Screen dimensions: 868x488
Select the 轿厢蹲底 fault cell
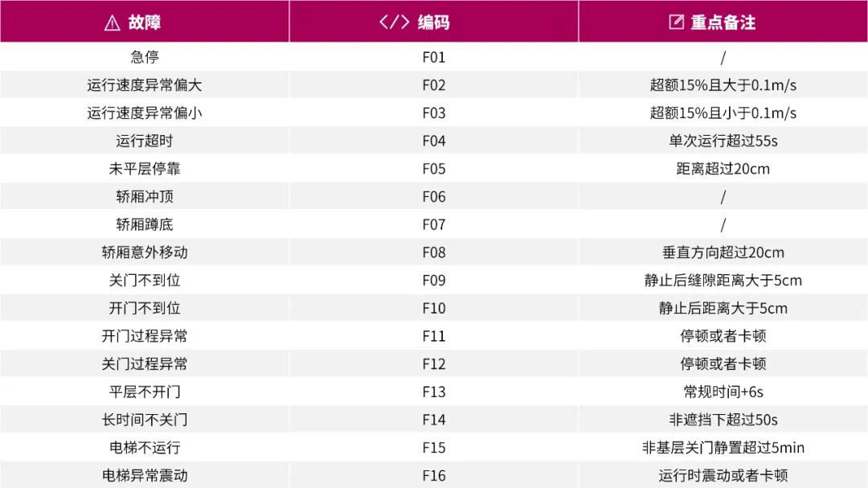(x=145, y=224)
